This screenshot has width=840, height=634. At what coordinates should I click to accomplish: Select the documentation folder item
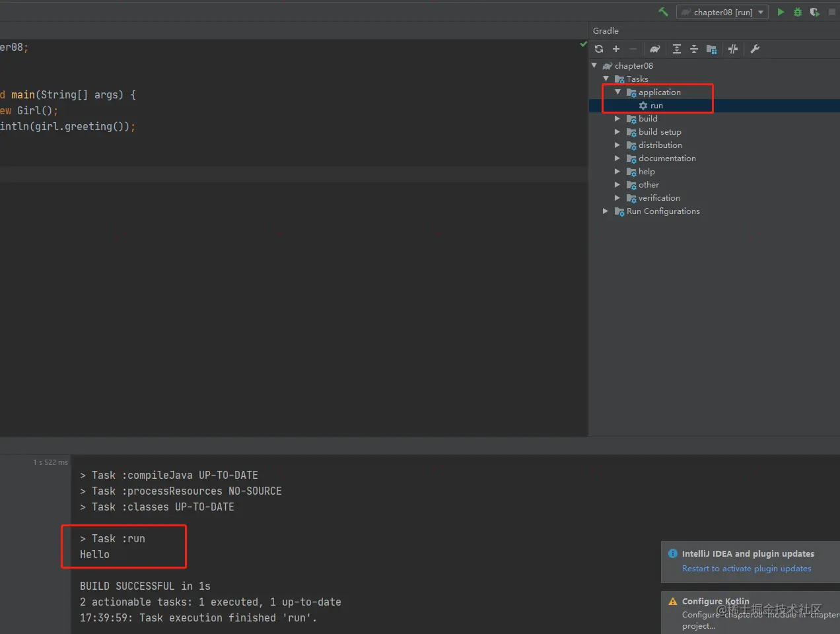[x=667, y=158]
